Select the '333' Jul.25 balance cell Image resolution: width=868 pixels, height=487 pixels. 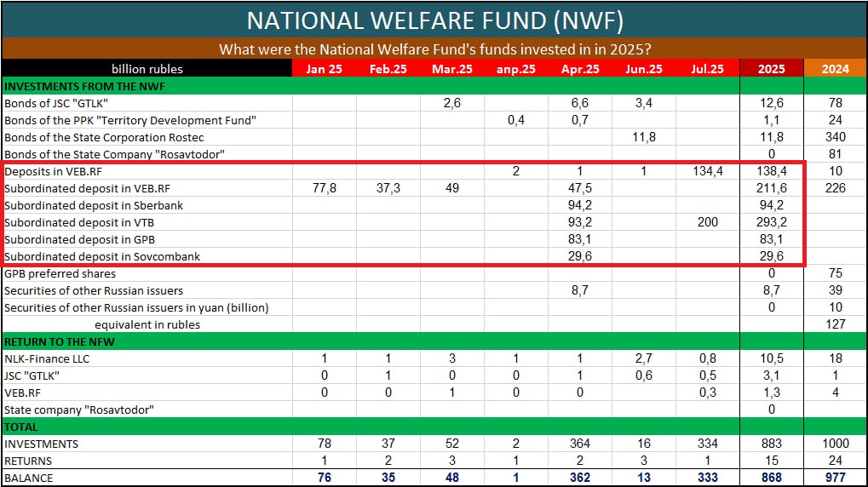click(x=708, y=478)
